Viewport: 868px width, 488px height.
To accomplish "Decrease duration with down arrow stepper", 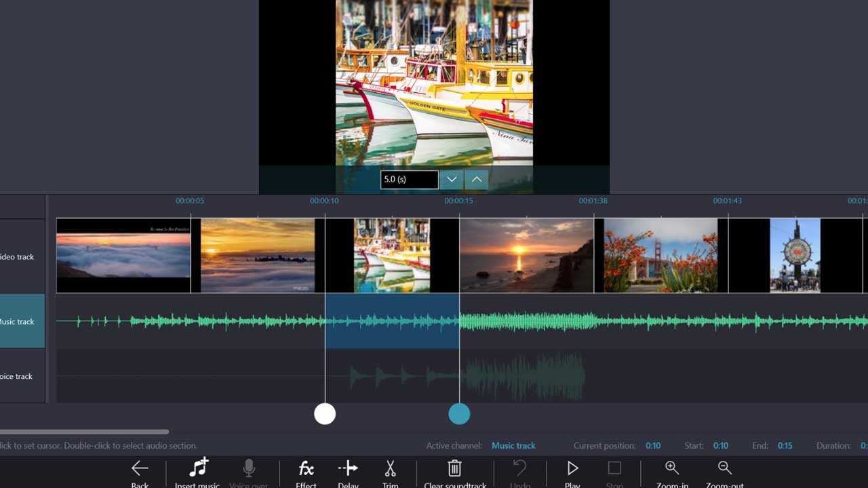I will (451, 179).
